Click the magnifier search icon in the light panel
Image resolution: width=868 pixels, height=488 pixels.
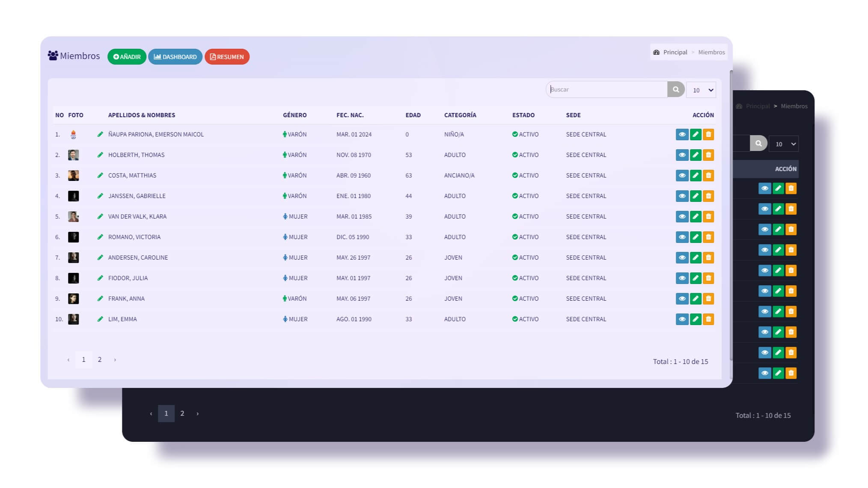(x=676, y=89)
